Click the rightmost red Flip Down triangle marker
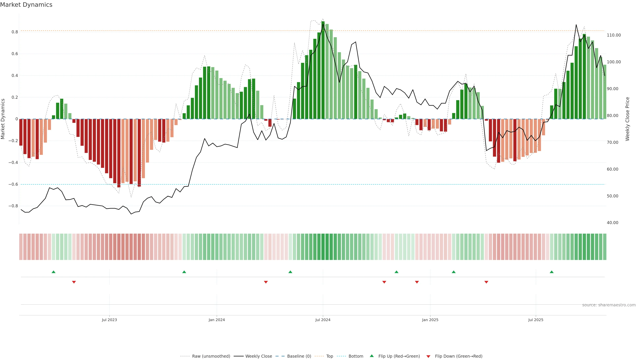 pyautogui.click(x=486, y=282)
